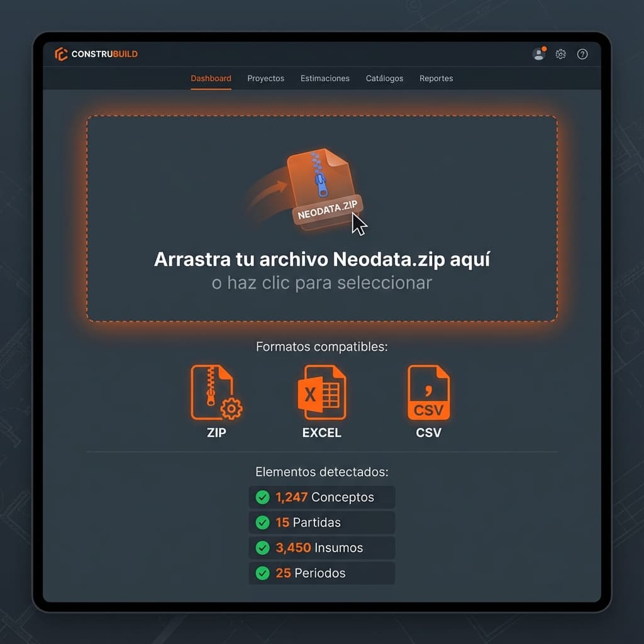Toggle the checkmark next to 15 Partidas
Viewport: 644px width, 644px height.
pyautogui.click(x=264, y=522)
